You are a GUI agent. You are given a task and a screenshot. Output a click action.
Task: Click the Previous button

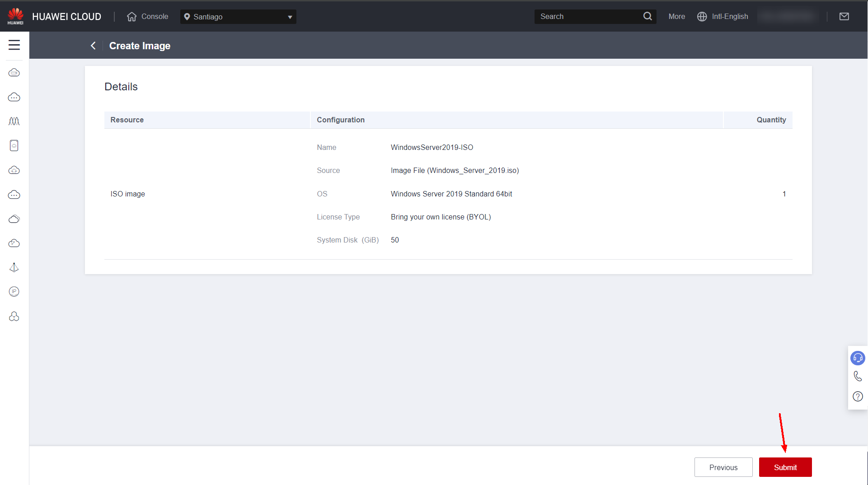pos(723,467)
